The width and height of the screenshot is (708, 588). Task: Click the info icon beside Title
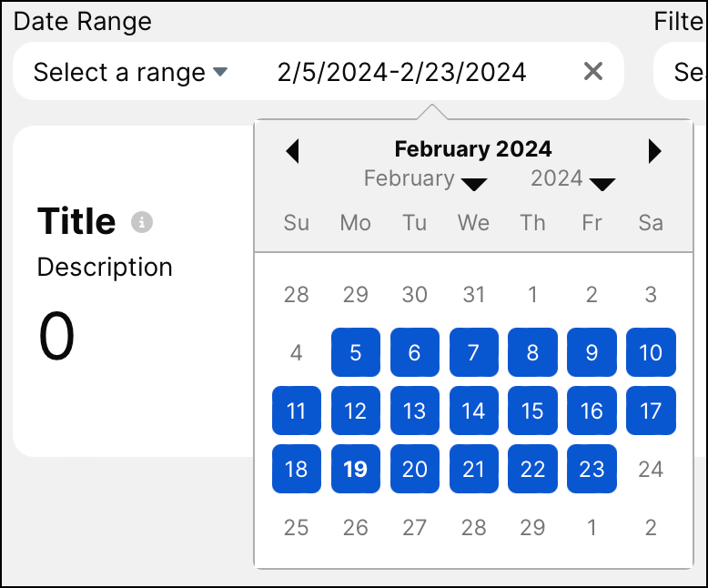point(141,222)
